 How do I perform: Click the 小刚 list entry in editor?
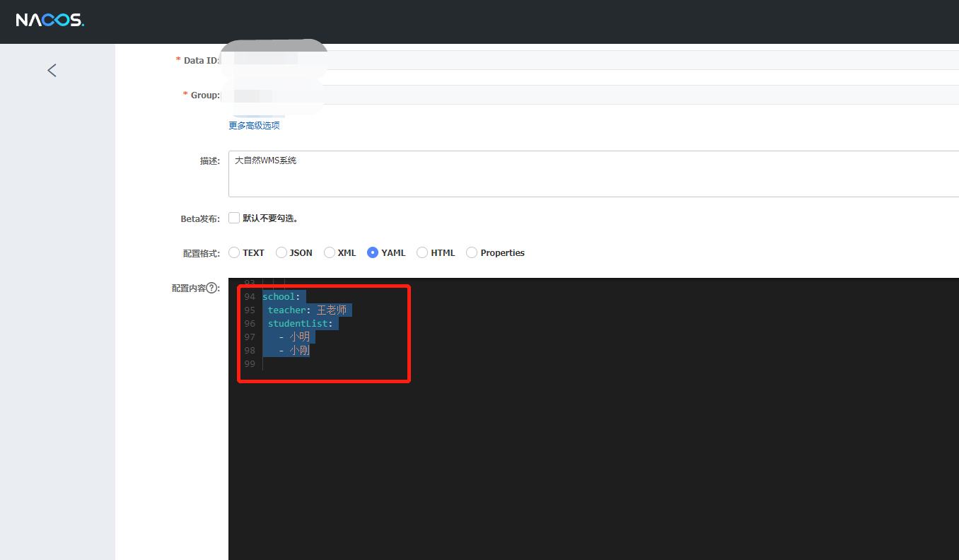(299, 351)
